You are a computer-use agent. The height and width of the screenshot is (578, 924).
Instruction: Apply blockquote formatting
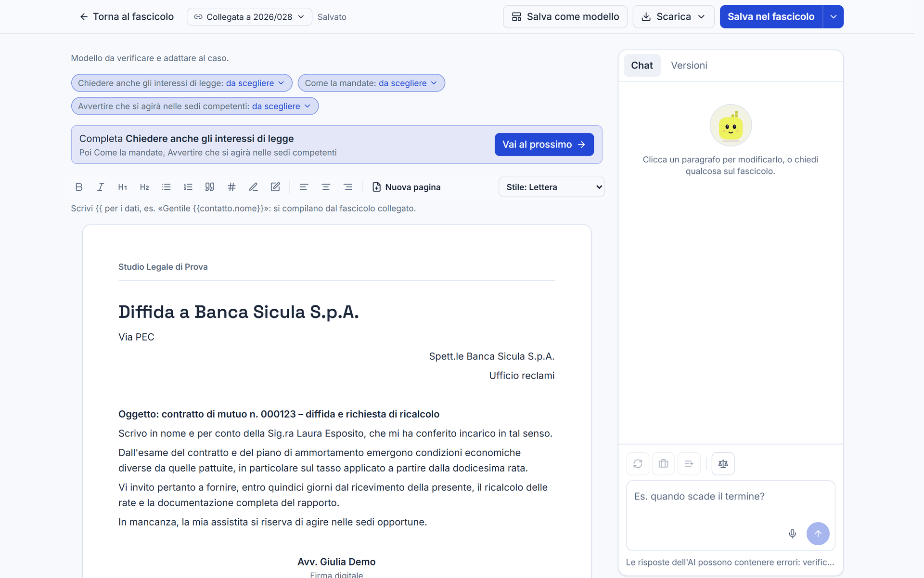(210, 187)
